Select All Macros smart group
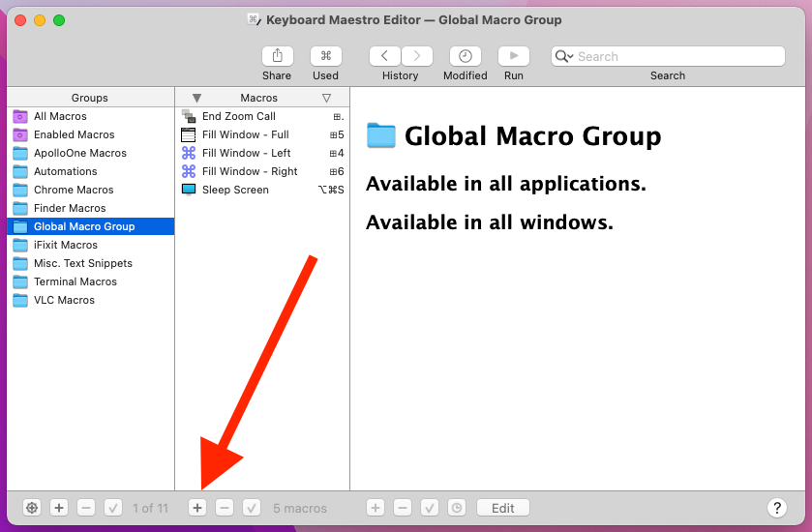 91,116
